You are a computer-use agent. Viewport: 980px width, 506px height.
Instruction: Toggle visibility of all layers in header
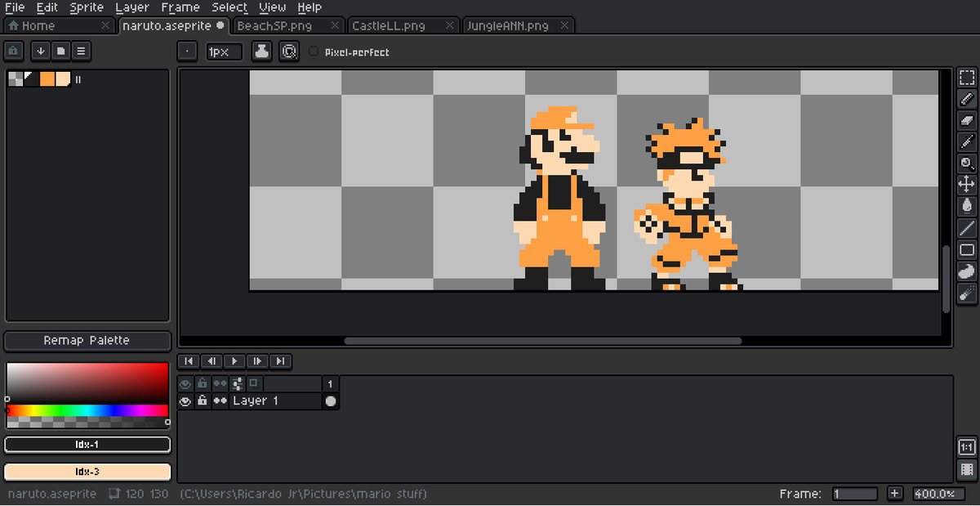(185, 383)
